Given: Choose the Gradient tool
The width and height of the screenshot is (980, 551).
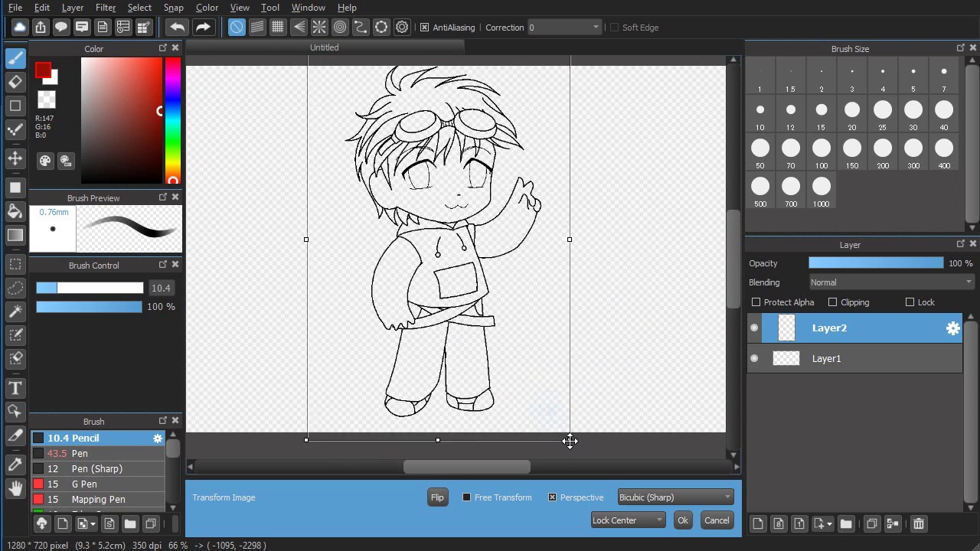Looking at the screenshot, I should (16, 235).
